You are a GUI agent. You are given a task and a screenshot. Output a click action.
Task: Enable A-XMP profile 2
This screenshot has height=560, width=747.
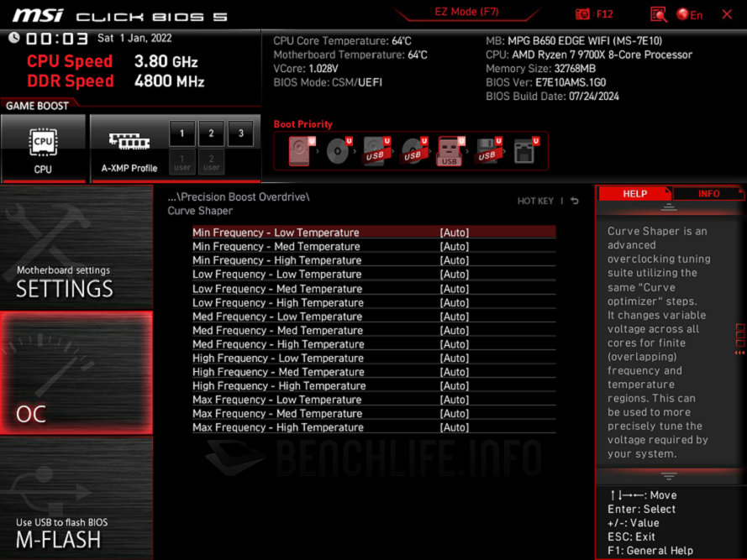tap(211, 133)
